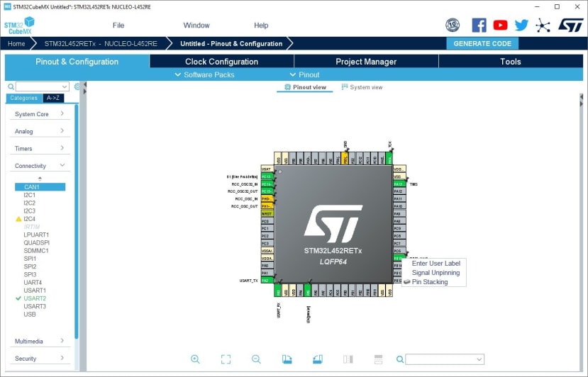Click the horizontal split view icon
Viewport: 588px width, 377px height.
(x=378, y=359)
